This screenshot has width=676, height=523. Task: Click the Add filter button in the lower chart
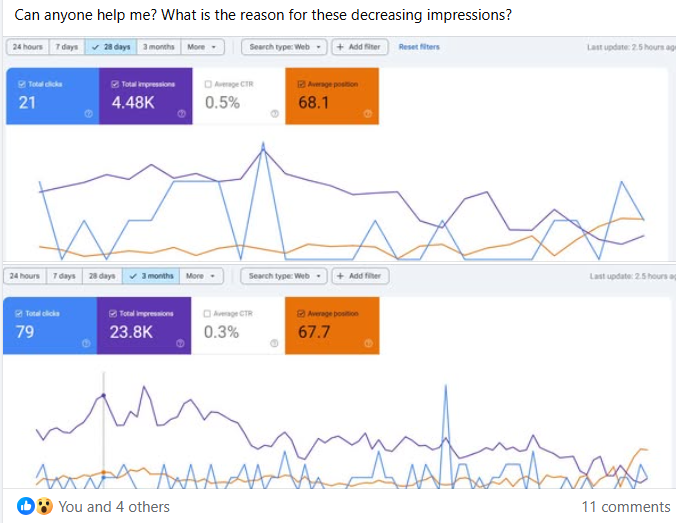[x=360, y=276]
